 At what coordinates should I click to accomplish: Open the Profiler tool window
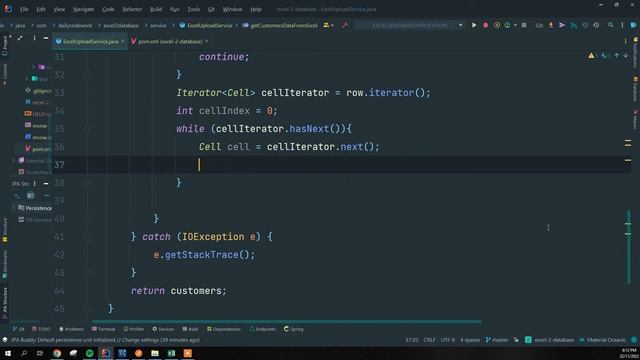click(x=134, y=329)
